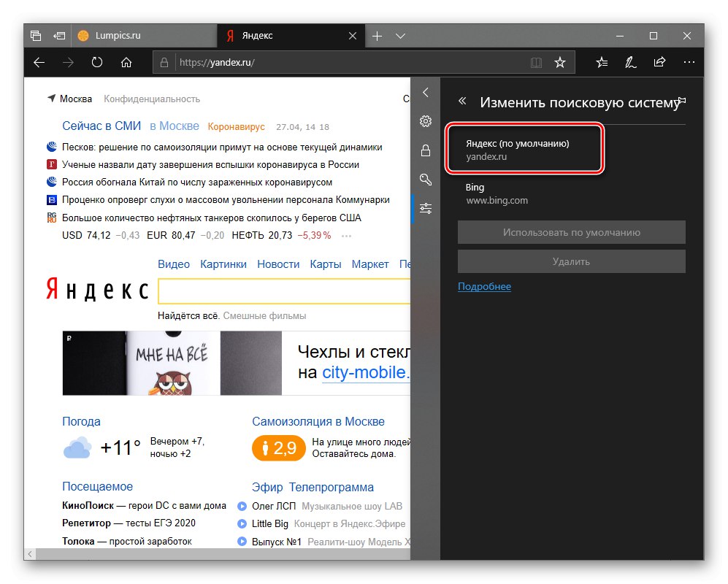This screenshot has height=584, width=728.
Task: Refresh the page with the reload icon
Action: click(x=97, y=62)
